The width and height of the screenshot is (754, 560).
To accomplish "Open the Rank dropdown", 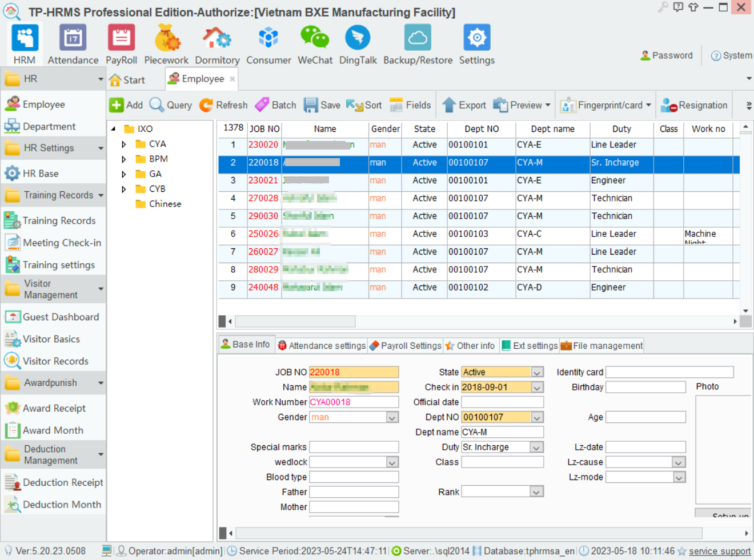I will coord(537,491).
